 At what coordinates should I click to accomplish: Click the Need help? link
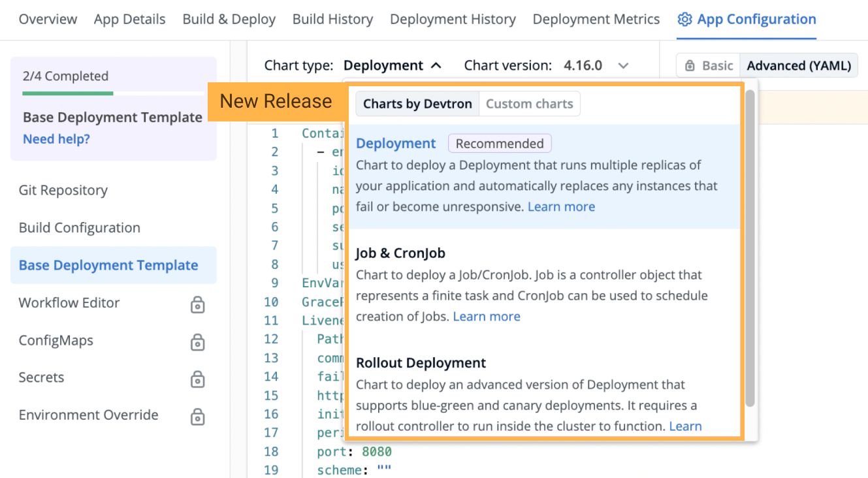(56, 139)
